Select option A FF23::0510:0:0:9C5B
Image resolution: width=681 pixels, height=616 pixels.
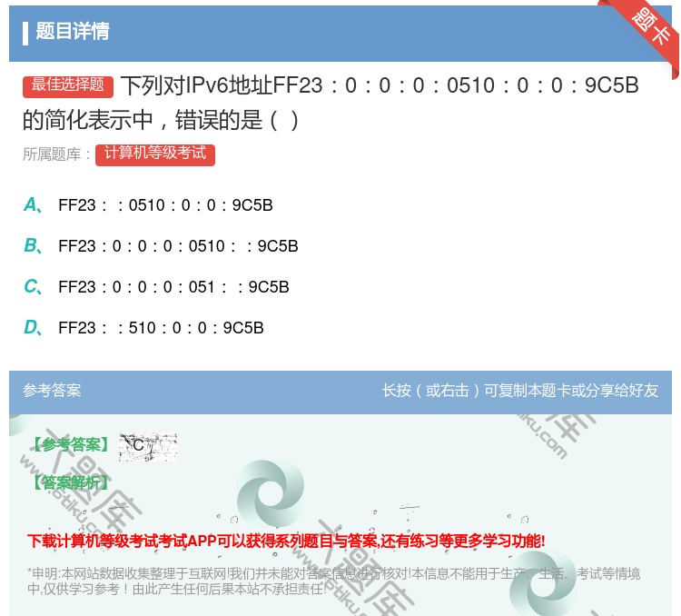[x=149, y=205]
